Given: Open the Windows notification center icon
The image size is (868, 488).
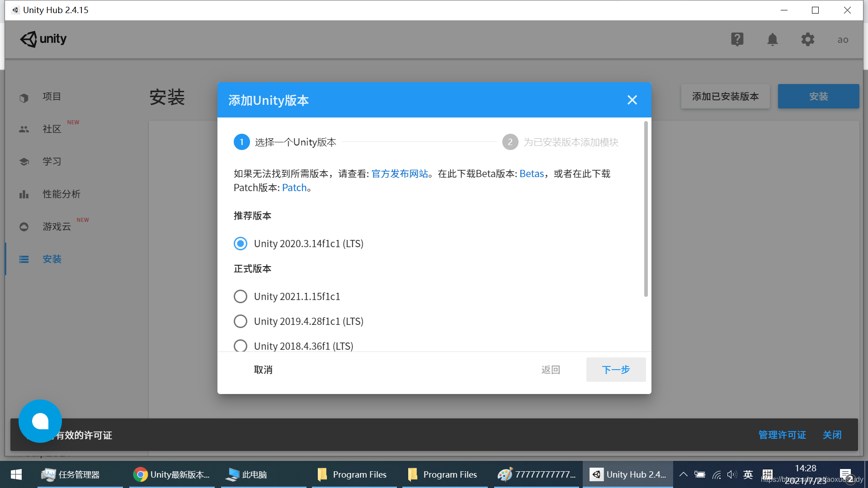Looking at the screenshot, I should click(x=847, y=475).
